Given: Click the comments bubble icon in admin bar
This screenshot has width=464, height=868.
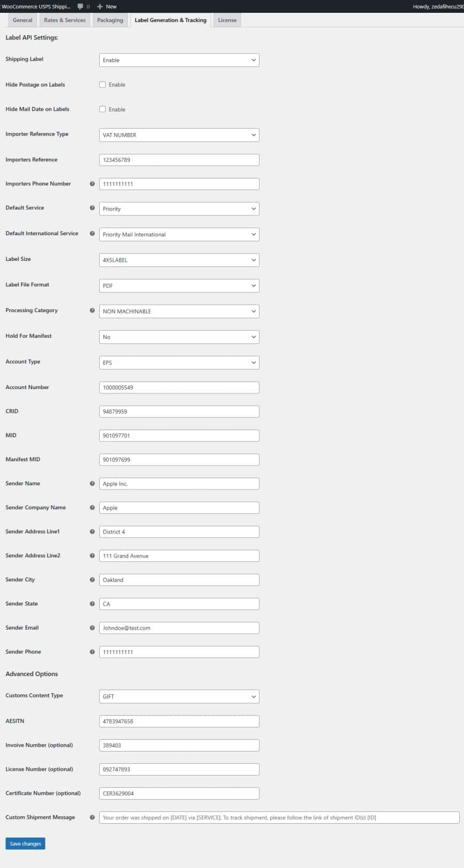Looking at the screenshot, I should 80,6.
